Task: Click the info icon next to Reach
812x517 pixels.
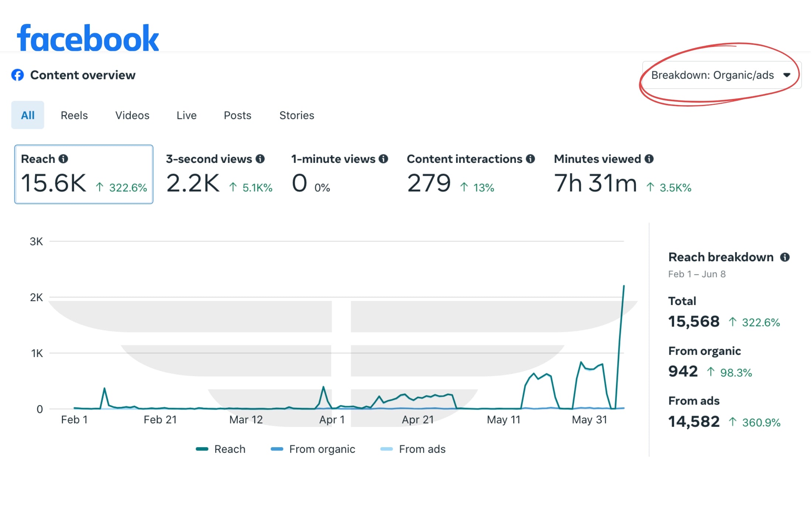Action: click(x=63, y=159)
